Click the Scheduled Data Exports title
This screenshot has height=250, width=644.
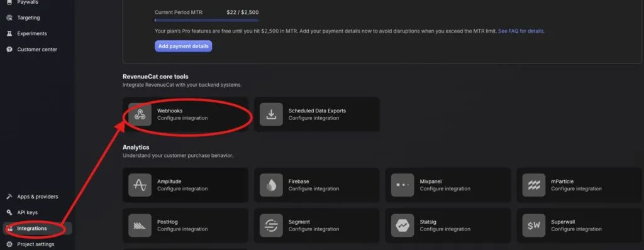pyautogui.click(x=317, y=111)
